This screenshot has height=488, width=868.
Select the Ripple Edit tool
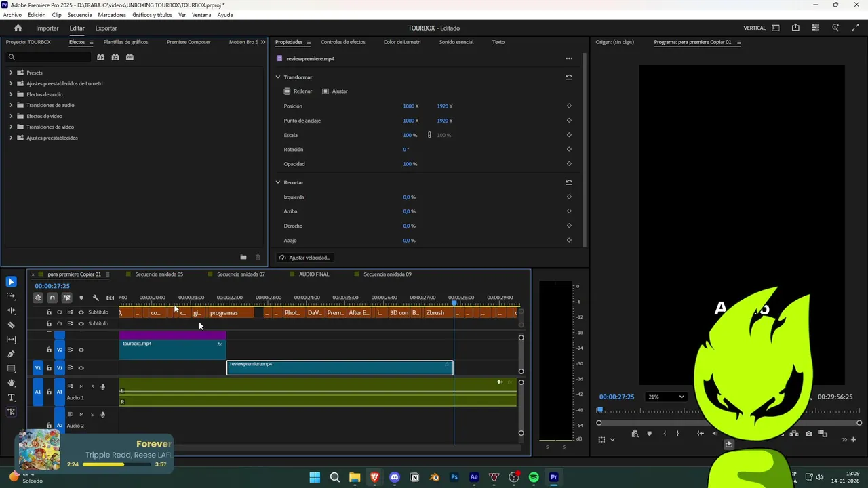click(12, 310)
